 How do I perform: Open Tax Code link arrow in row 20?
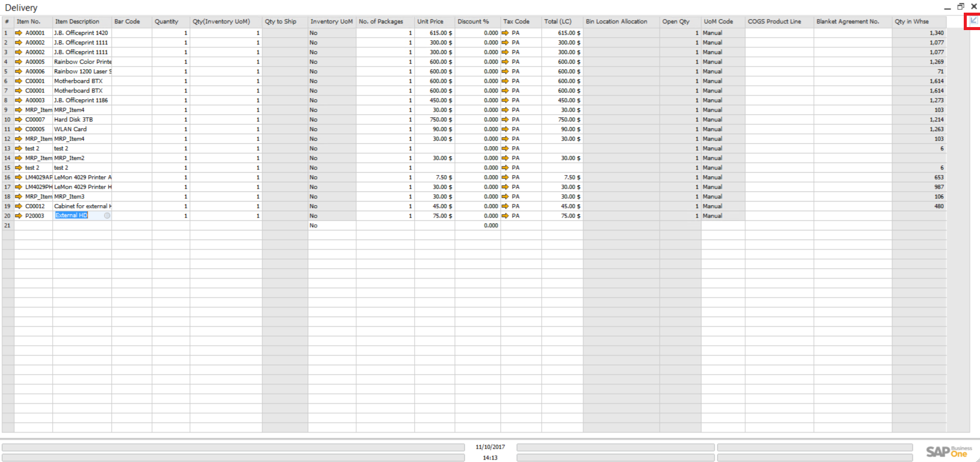505,216
